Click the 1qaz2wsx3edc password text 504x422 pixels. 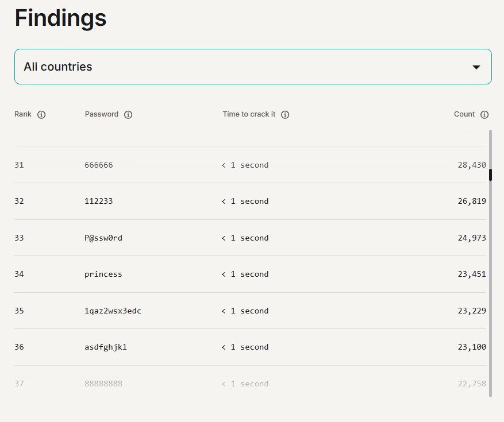click(x=113, y=311)
